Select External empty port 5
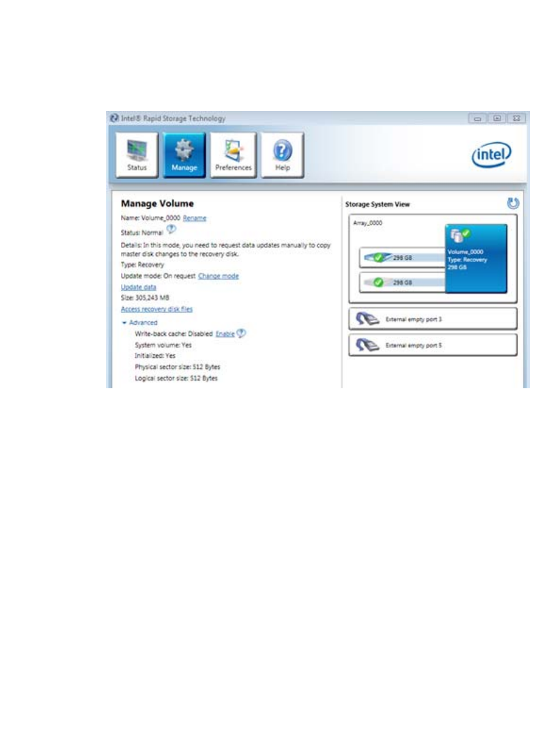The image size is (560, 746). (x=433, y=345)
